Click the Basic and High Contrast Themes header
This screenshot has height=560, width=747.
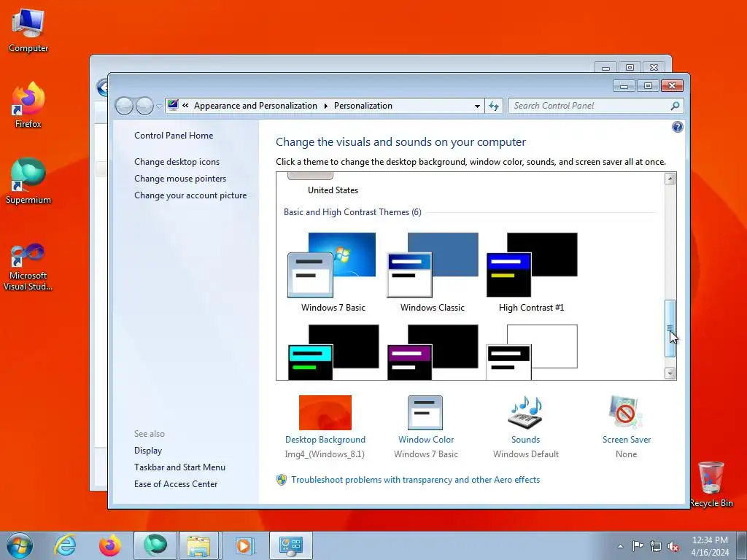coord(352,212)
